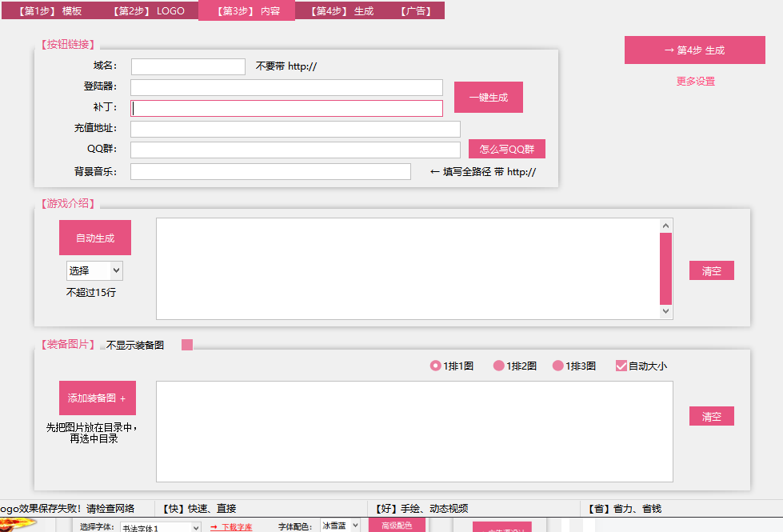The width and height of the screenshot is (783, 532).
Task: Expand the 选择 dropdown under 自动生成
Action: click(x=94, y=270)
